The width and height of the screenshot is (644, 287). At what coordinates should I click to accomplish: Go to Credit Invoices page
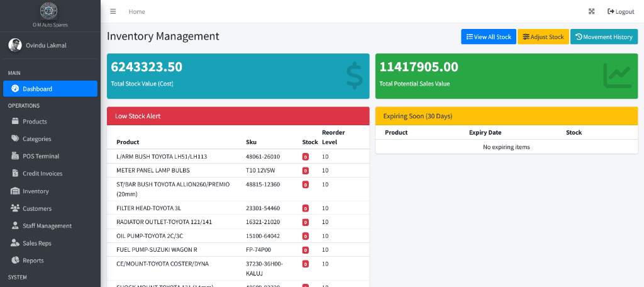50,174
